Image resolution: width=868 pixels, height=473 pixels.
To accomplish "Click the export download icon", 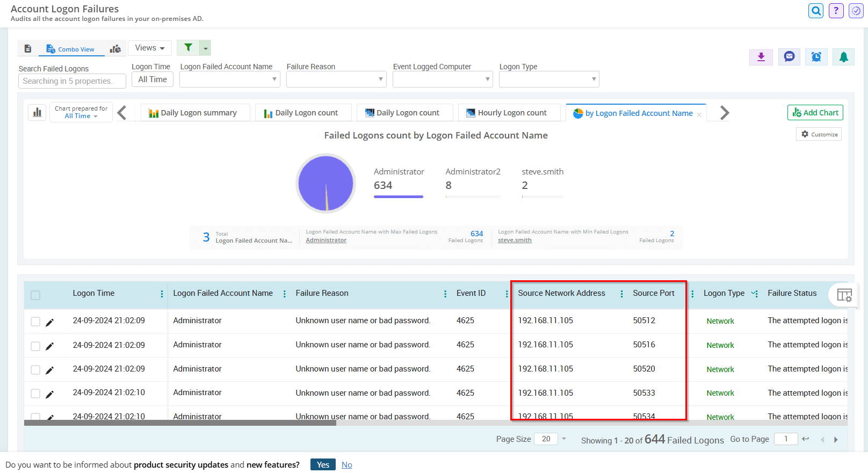I will pyautogui.click(x=761, y=57).
